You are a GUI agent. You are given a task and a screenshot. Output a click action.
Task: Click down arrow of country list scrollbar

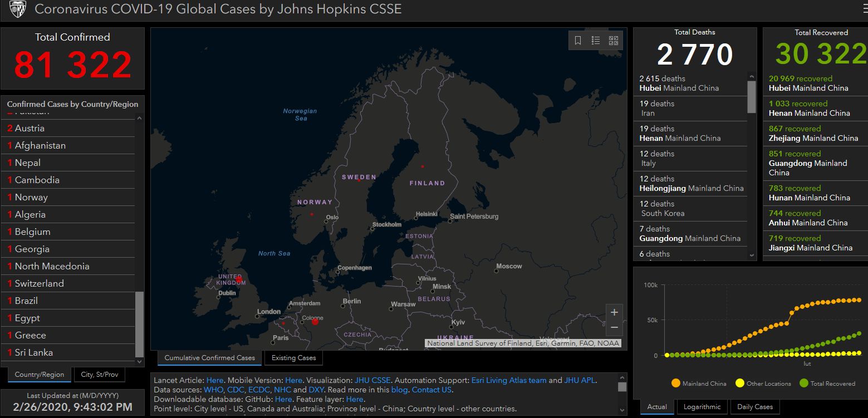point(139,362)
